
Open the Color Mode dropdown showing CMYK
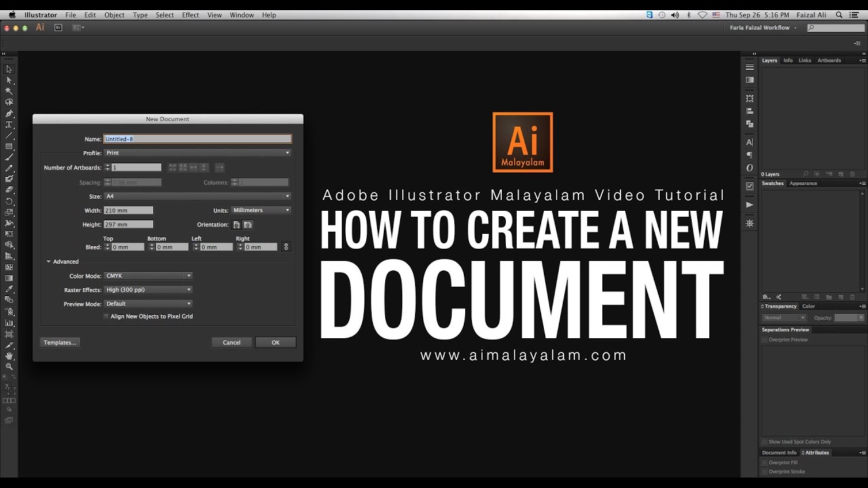pos(149,276)
